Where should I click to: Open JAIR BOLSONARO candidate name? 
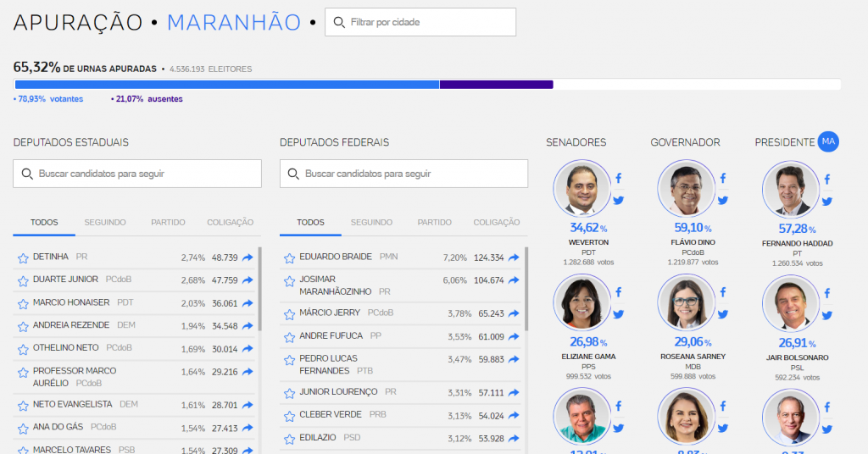coord(797,357)
